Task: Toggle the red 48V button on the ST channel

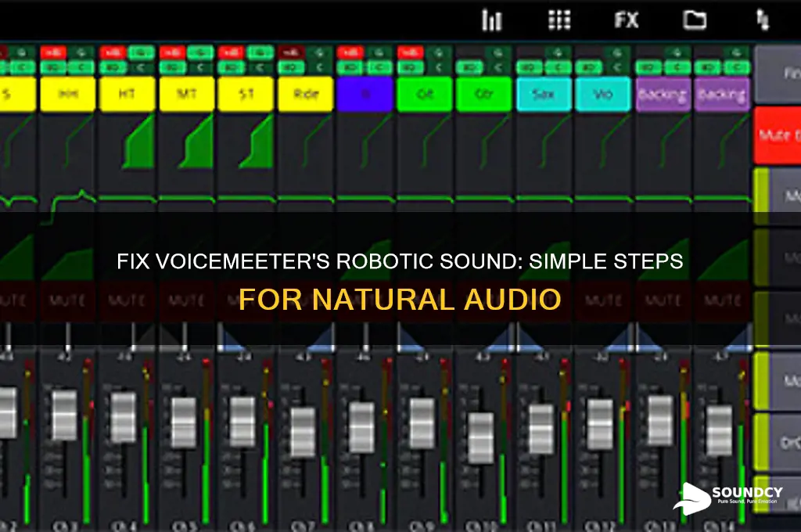Action: [x=231, y=52]
